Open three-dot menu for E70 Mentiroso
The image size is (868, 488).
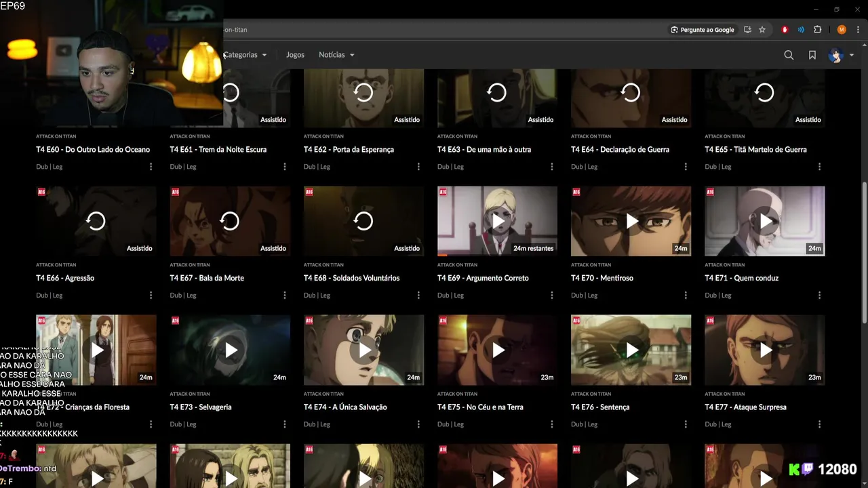pos(685,296)
